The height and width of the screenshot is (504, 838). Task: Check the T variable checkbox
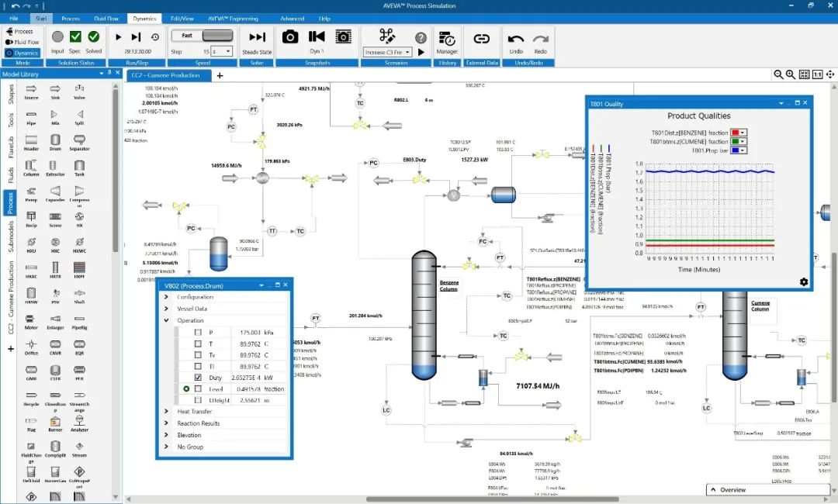pos(198,343)
